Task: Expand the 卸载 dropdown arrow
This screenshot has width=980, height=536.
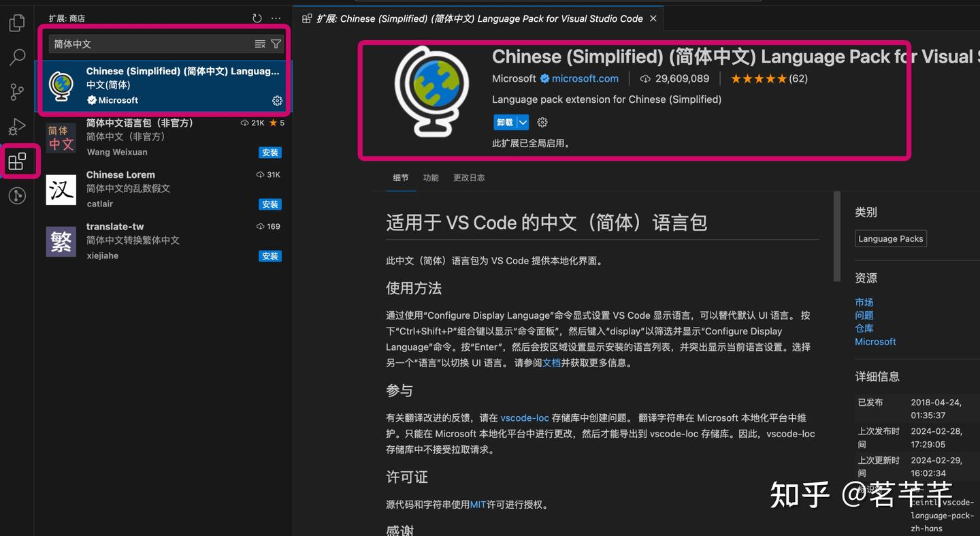Action: (x=523, y=123)
